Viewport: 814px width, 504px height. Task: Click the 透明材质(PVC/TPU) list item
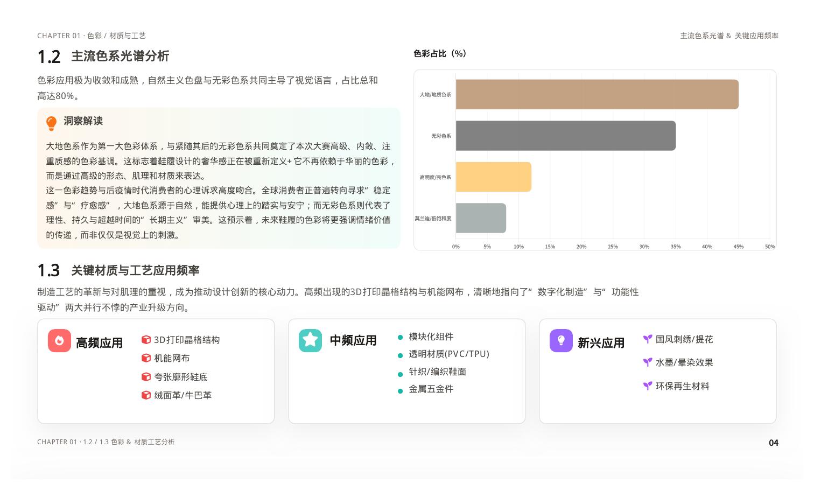pos(448,354)
